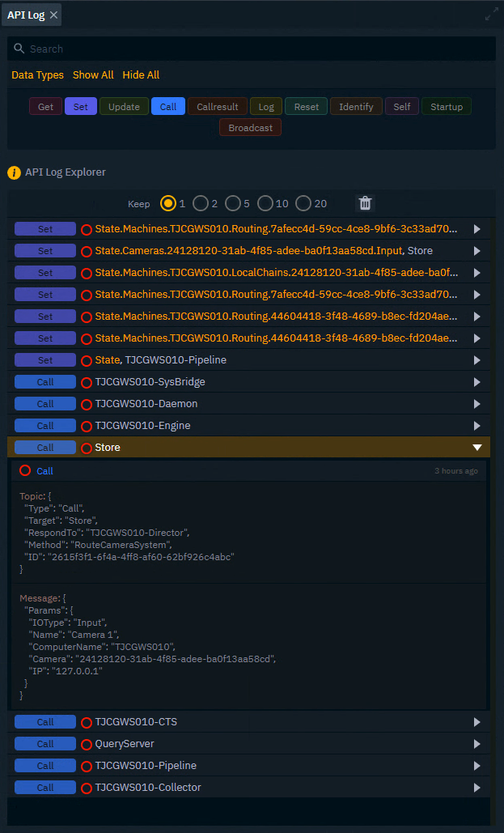Click the red status circle next to Store

click(x=86, y=447)
